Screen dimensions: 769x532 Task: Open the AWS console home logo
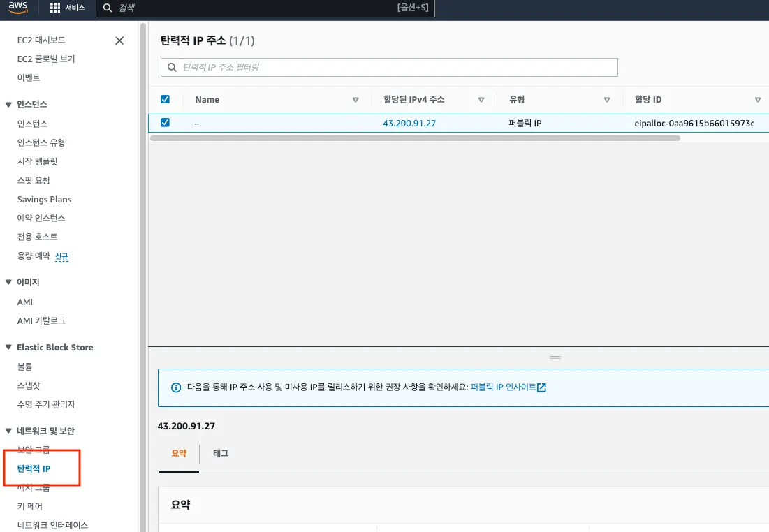click(x=18, y=8)
